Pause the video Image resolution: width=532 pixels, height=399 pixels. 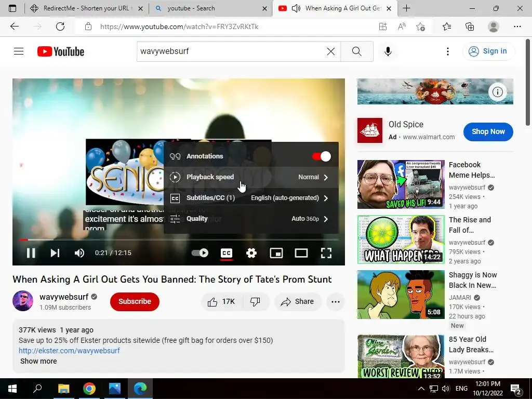coord(31,253)
